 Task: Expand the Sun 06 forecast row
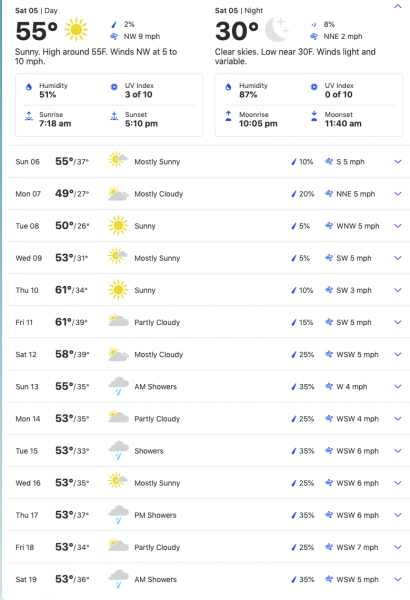pos(398,161)
